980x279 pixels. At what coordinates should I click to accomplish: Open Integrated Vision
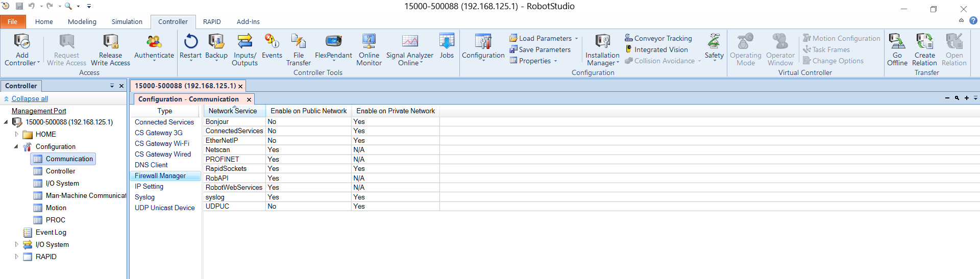pos(656,49)
